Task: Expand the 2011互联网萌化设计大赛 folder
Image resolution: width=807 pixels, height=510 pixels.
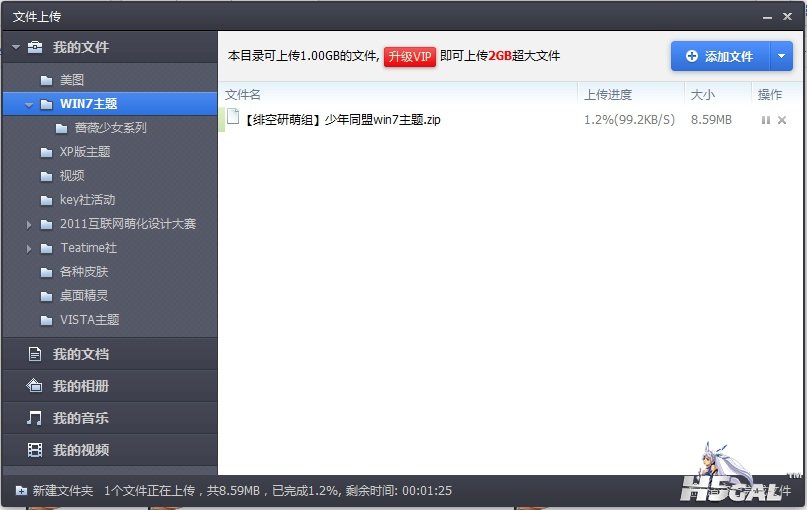Action: pyautogui.click(x=29, y=224)
